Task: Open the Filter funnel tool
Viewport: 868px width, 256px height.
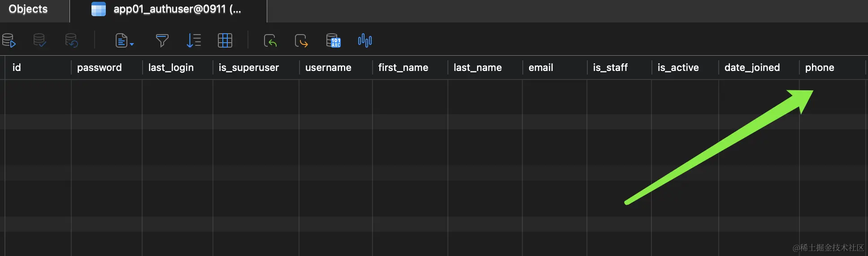Action: pos(162,40)
